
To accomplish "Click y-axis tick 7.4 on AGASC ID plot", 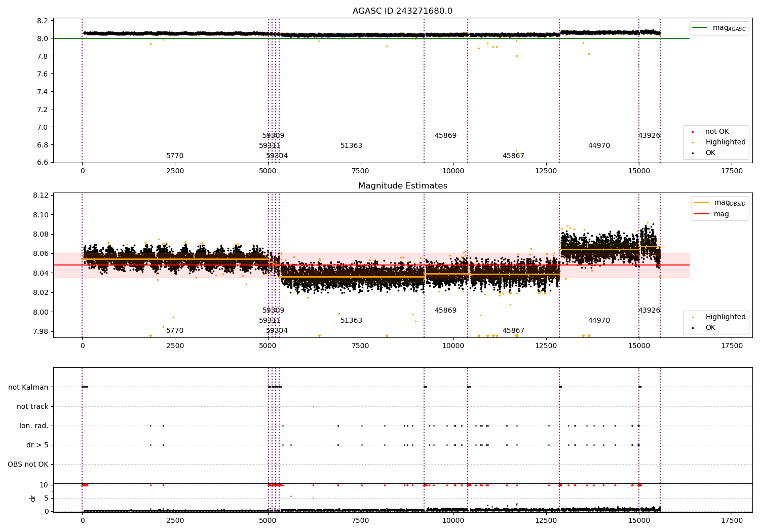I will (43, 92).
